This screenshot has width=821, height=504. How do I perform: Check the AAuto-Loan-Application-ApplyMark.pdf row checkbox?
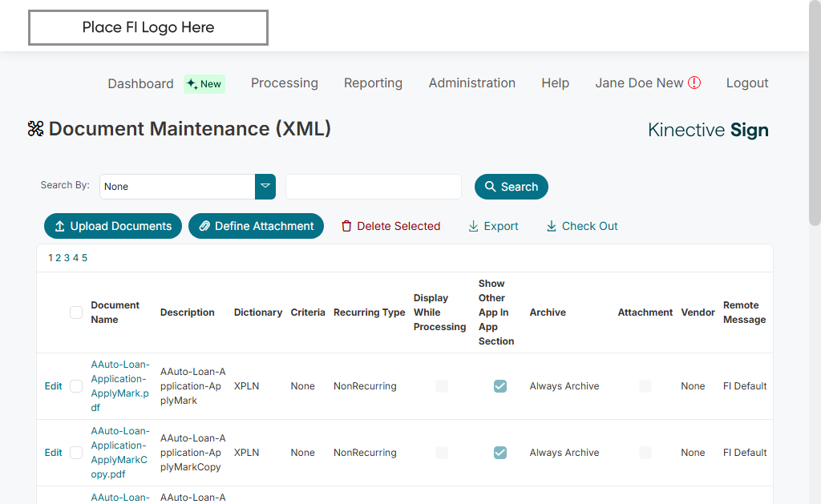click(76, 386)
